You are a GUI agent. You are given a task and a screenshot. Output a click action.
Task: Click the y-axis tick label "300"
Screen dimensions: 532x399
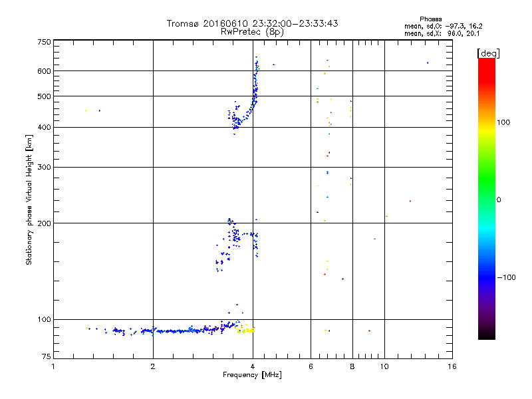44,167
